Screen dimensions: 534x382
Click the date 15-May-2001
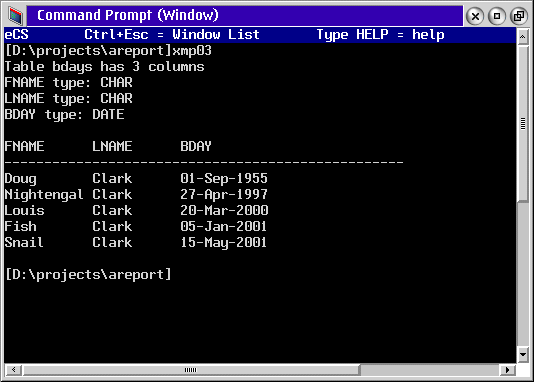pos(223,242)
